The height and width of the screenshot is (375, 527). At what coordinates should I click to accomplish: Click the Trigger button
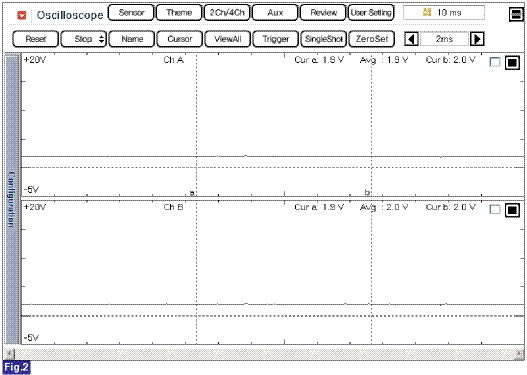pyautogui.click(x=276, y=39)
